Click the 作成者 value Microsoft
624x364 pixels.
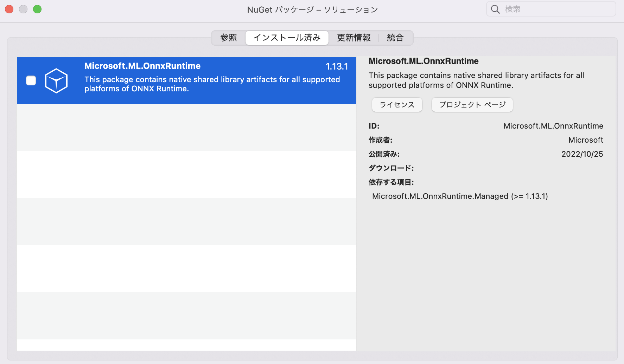click(x=586, y=140)
